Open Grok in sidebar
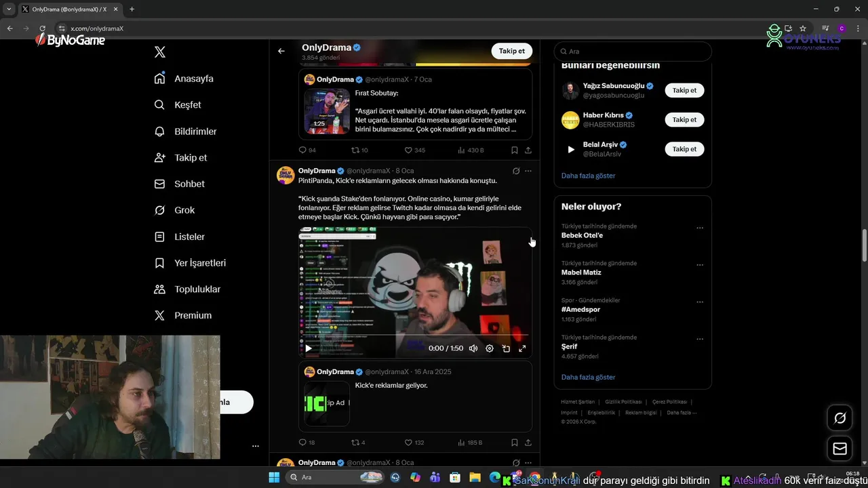The height and width of the screenshot is (488, 868). [174, 210]
